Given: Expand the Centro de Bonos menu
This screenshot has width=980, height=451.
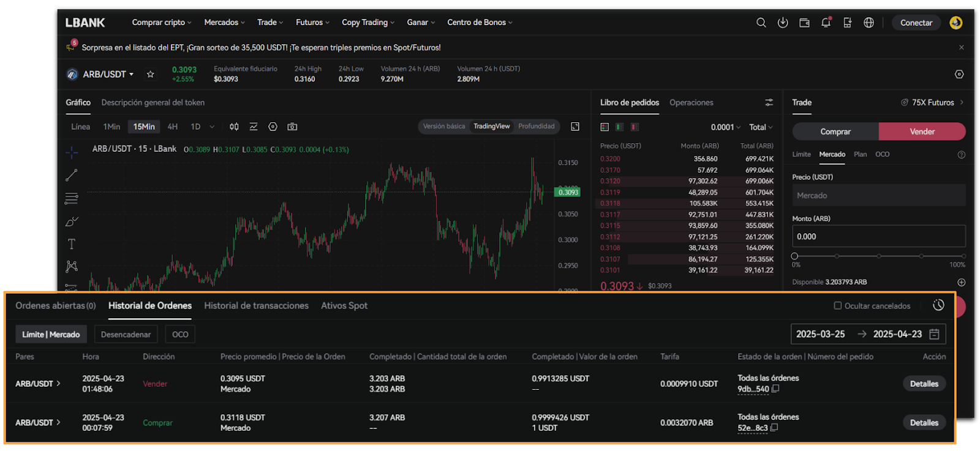Looking at the screenshot, I should 480,23.
